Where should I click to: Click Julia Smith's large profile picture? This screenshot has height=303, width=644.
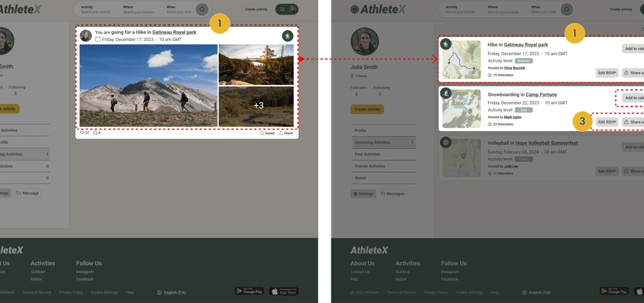(x=365, y=42)
